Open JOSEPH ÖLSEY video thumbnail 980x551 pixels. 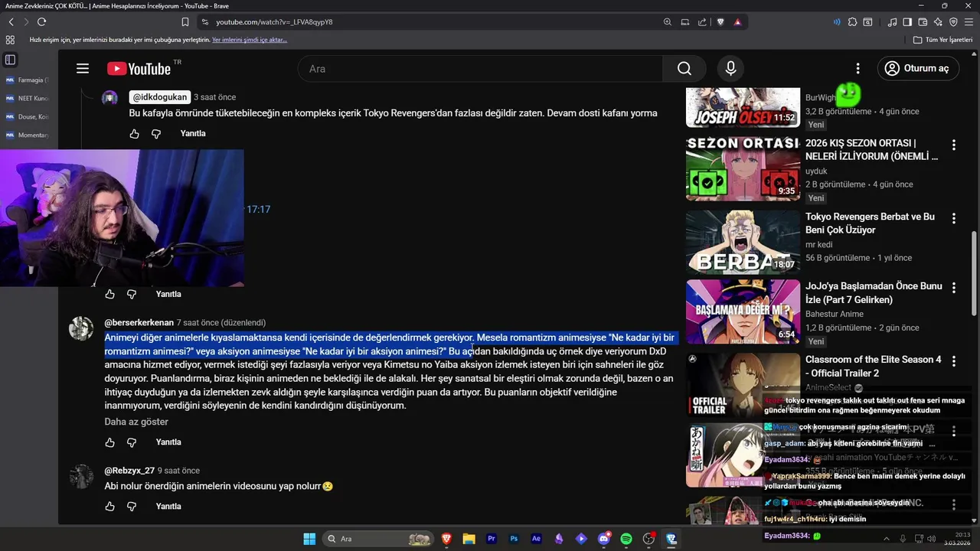[x=743, y=107]
